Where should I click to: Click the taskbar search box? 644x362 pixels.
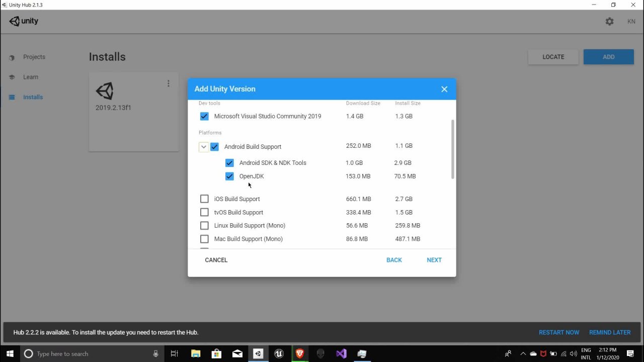coord(92,354)
